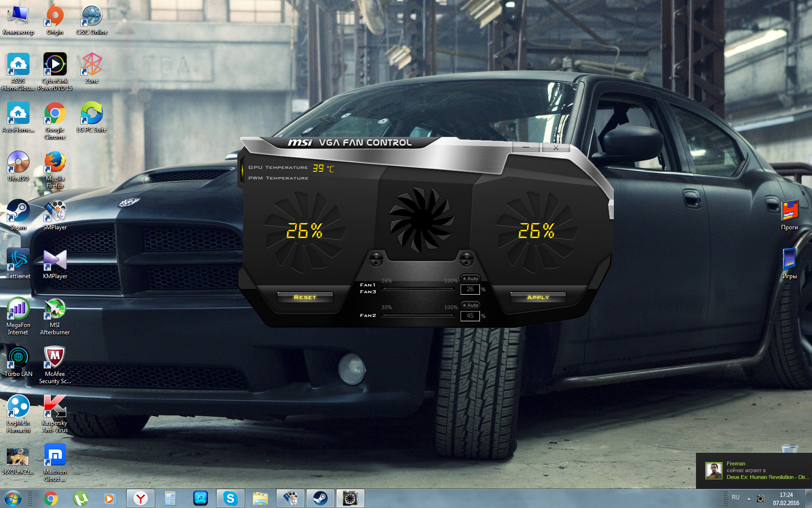The width and height of the screenshot is (812, 508).
Task: Click the PWM Temperature label
Action: pyautogui.click(x=278, y=178)
